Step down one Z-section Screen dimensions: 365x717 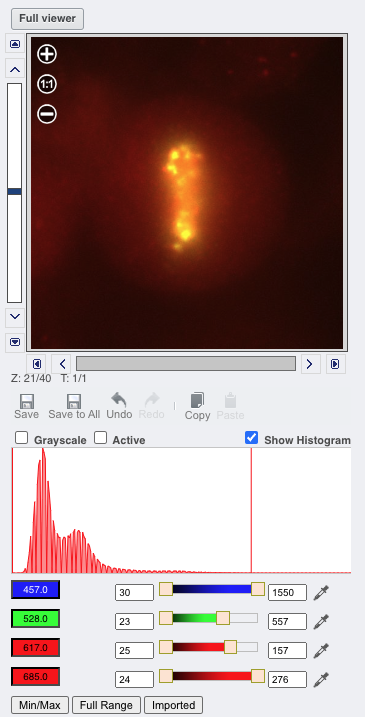(15, 316)
